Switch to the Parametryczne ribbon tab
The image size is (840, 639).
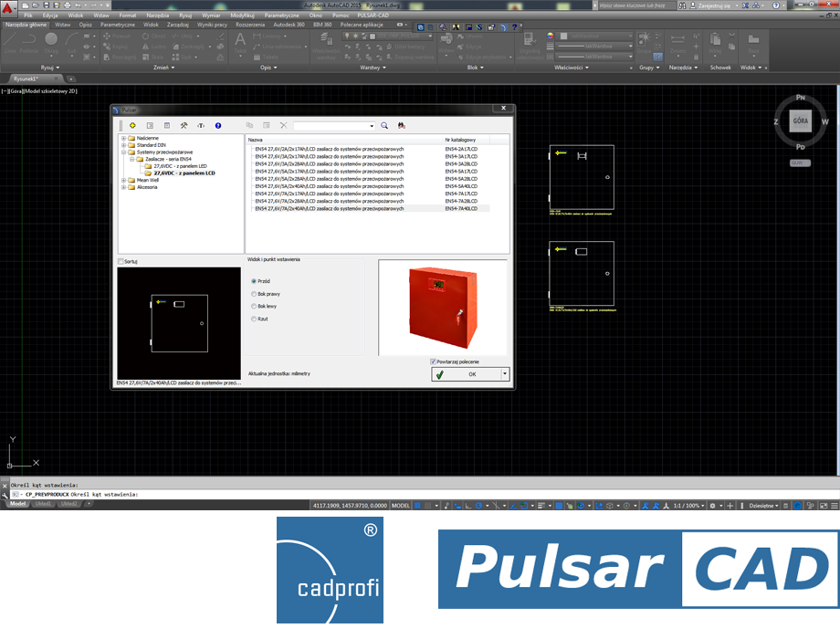click(117, 25)
